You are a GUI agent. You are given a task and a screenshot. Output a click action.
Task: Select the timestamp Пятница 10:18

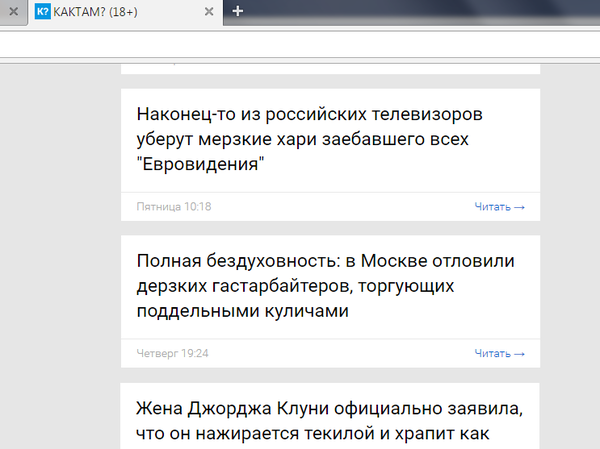[x=174, y=207]
